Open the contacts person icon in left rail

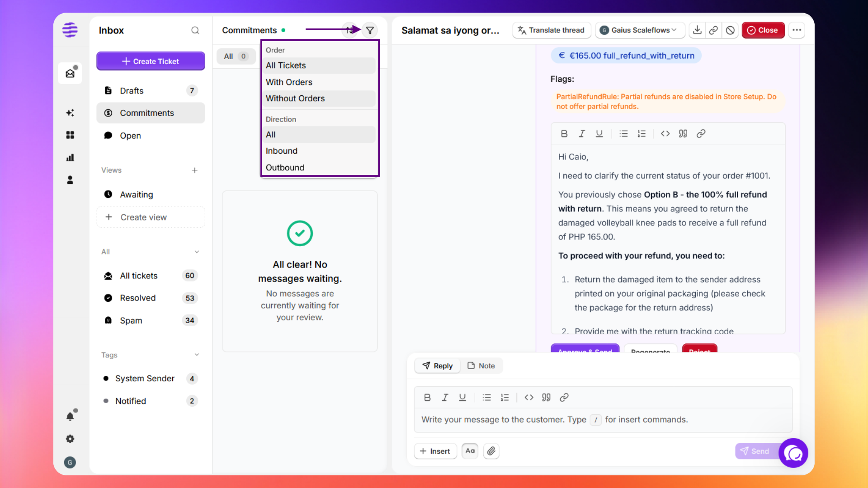point(70,180)
